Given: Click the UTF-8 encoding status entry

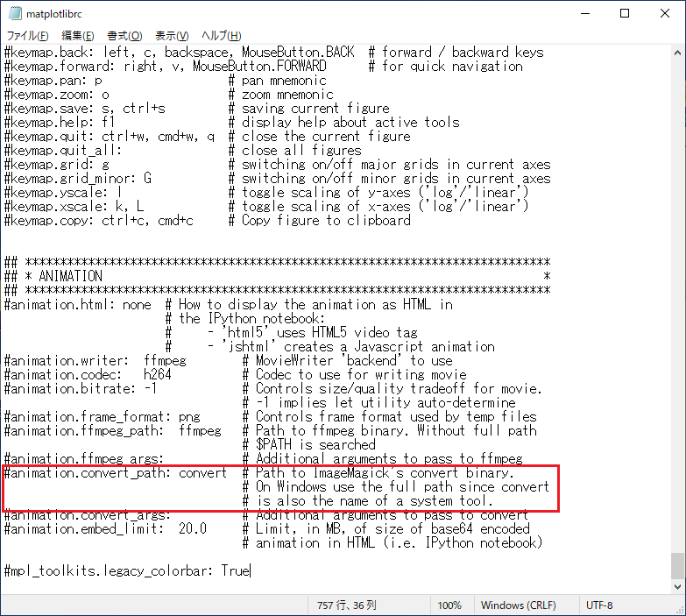Looking at the screenshot, I should [599, 605].
